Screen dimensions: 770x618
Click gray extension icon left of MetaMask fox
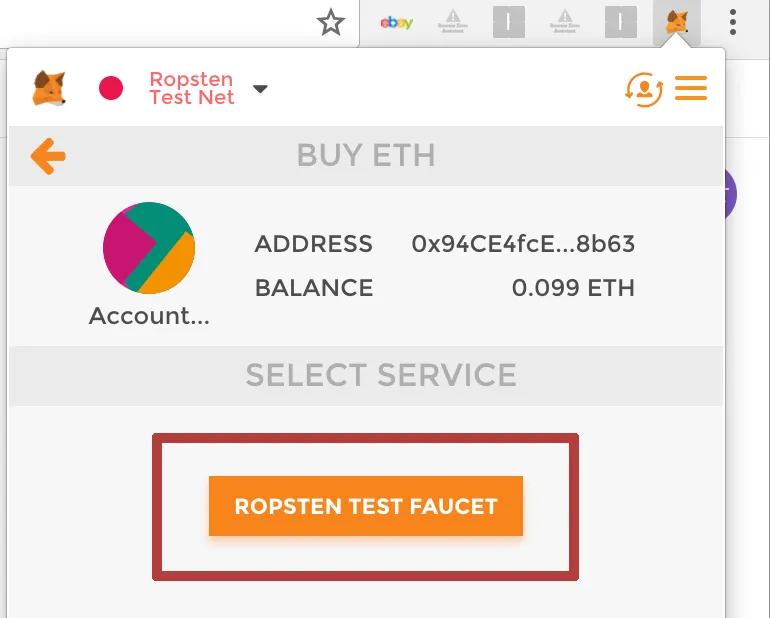pos(621,22)
